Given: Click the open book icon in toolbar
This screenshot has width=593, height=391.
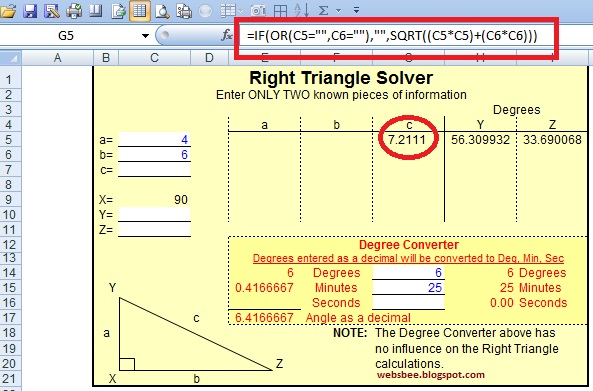Looking at the screenshot, I should coord(96,11).
